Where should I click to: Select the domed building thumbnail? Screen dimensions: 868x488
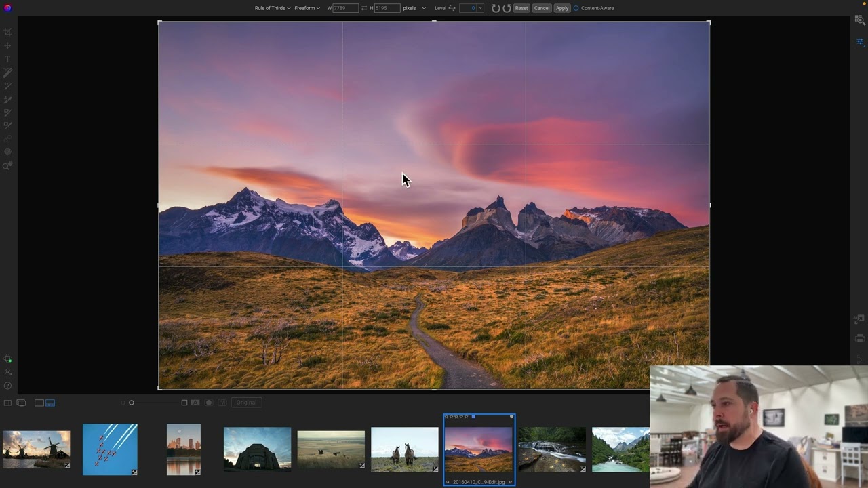tap(257, 449)
